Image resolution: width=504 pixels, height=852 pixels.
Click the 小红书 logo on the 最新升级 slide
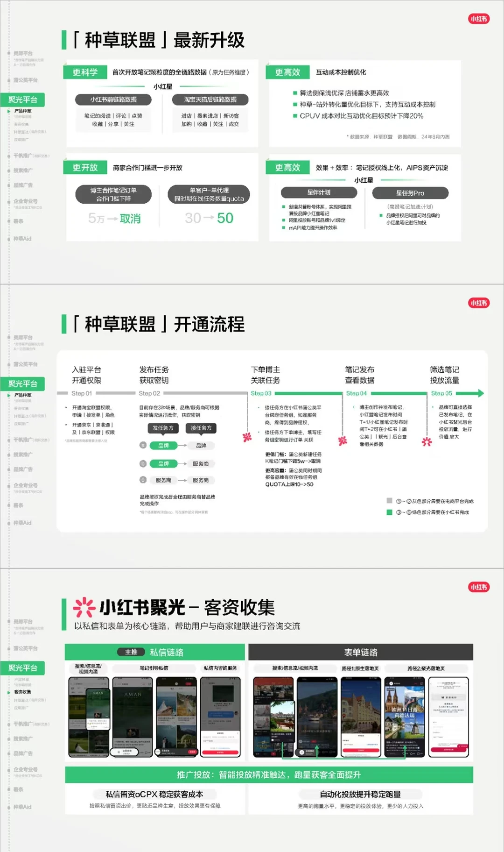pyautogui.click(x=478, y=19)
